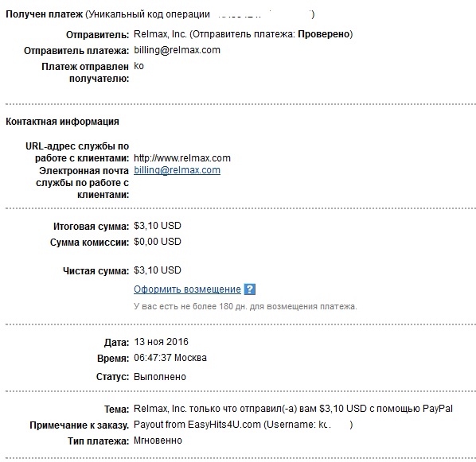Open the billing@relmax.com support email link

[177, 170]
